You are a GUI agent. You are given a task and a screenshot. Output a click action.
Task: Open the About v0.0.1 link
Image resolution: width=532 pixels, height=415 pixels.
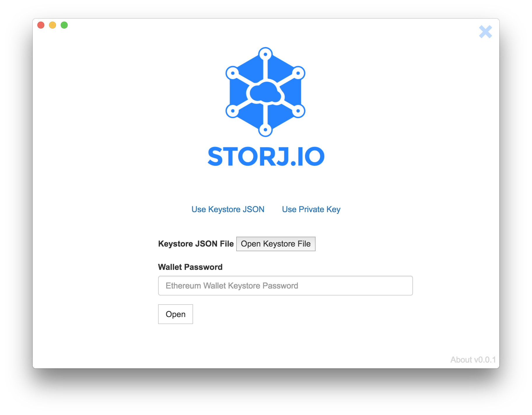(x=473, y=360)
